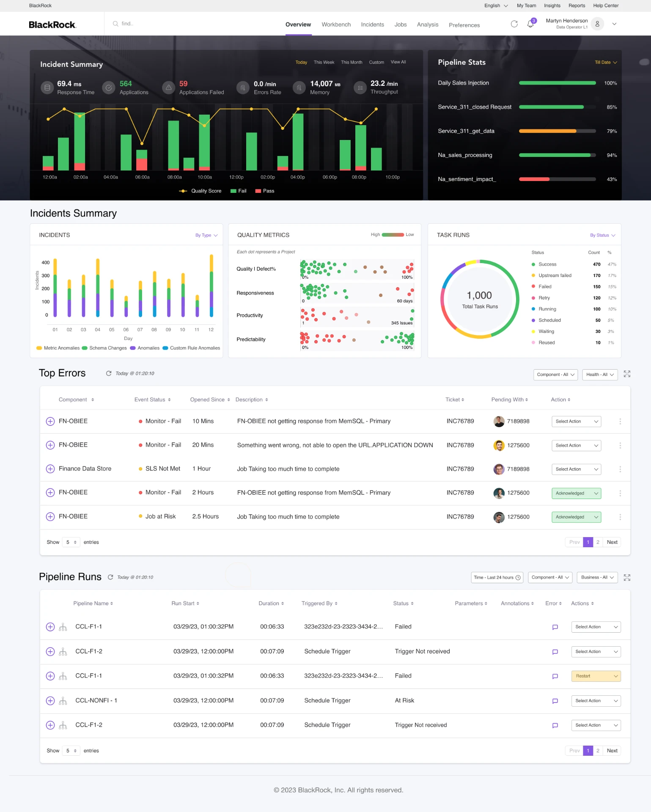Open the notifications bell icon

point(530,24)
